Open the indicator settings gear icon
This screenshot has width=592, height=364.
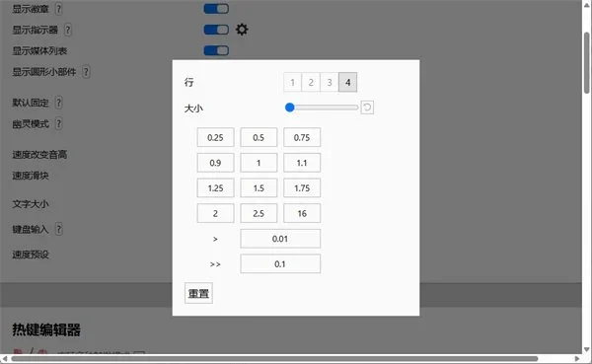242,30
